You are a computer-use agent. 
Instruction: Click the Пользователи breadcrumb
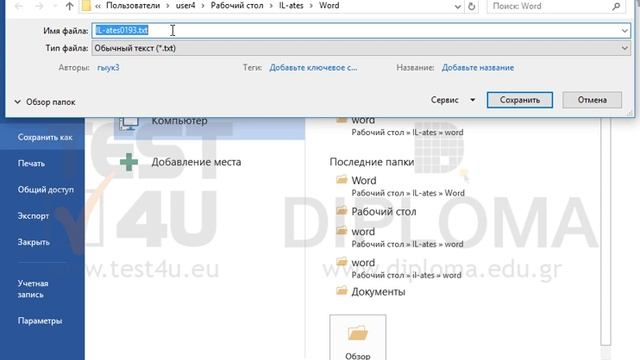click(x=133, y=6)
